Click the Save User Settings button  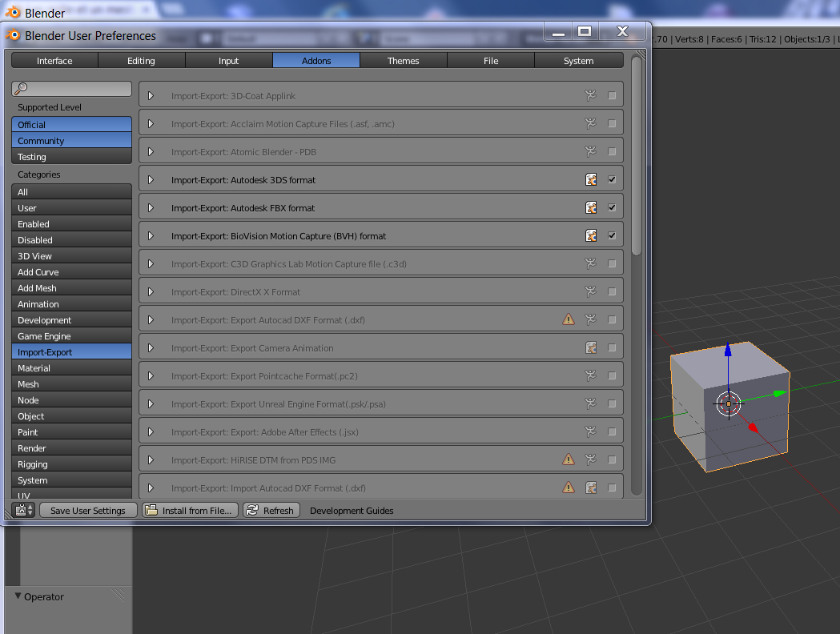(88, 510)
